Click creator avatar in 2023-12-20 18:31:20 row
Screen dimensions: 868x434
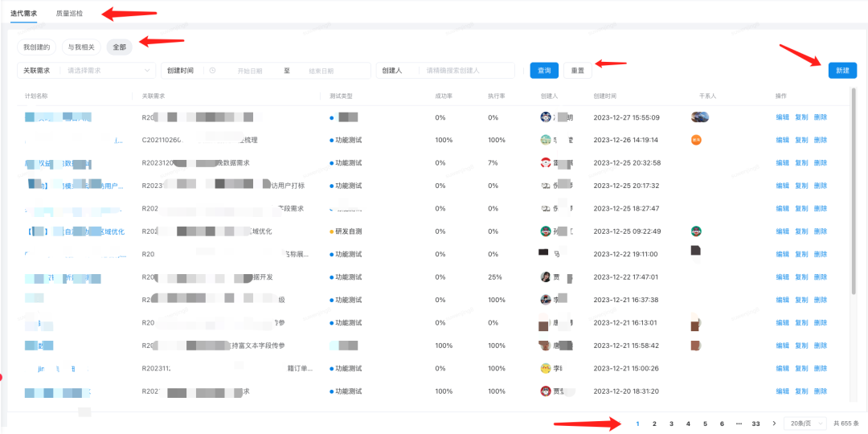[x=546, y=391]
